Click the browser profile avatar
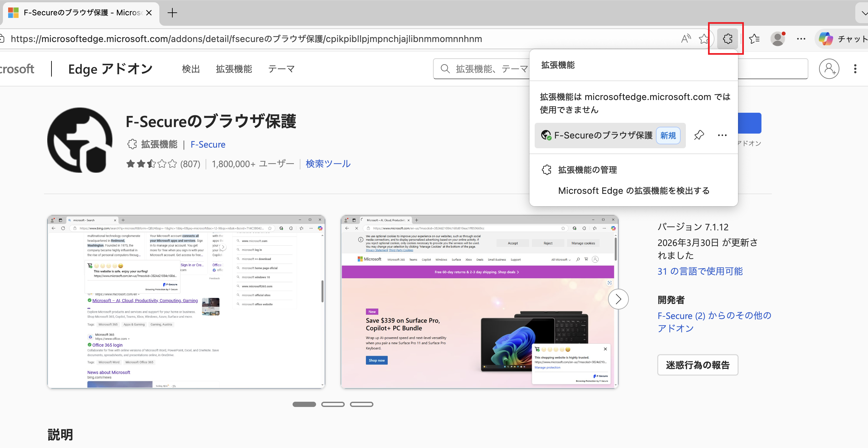This screenshot has width=868, height=448. (x=778, y=38)
